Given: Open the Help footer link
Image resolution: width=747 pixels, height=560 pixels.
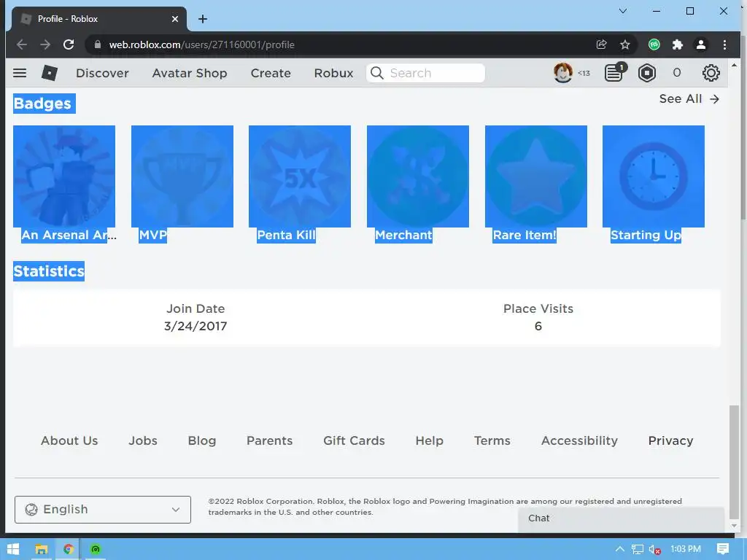Looking at the screenshot, I should (x=429, y=440).
